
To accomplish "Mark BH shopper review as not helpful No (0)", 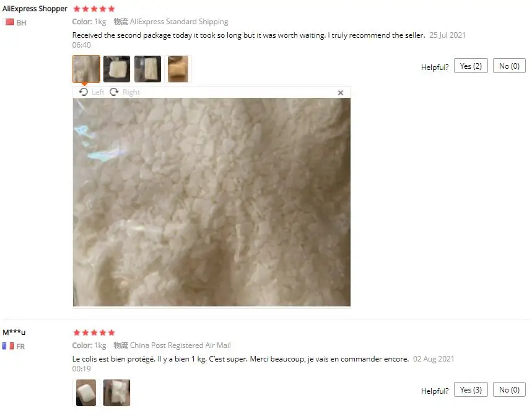I will (x=509, y=66).
